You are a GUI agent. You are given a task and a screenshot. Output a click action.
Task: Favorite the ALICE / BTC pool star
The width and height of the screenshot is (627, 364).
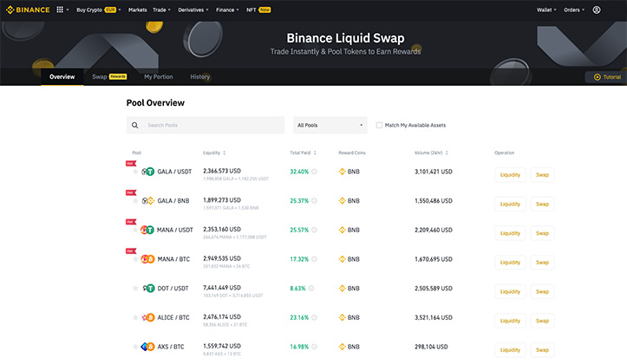coord(135,317)
